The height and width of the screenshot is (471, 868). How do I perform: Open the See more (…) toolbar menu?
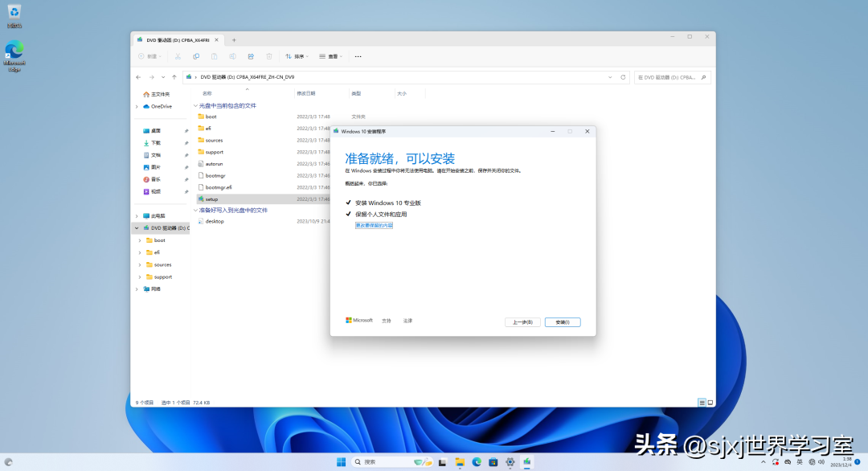click(x=358, y=56)
